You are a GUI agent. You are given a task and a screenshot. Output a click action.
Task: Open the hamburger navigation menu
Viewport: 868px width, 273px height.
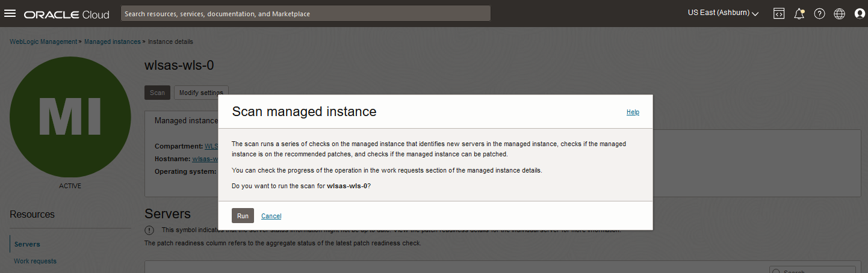(x=10, y=13)
